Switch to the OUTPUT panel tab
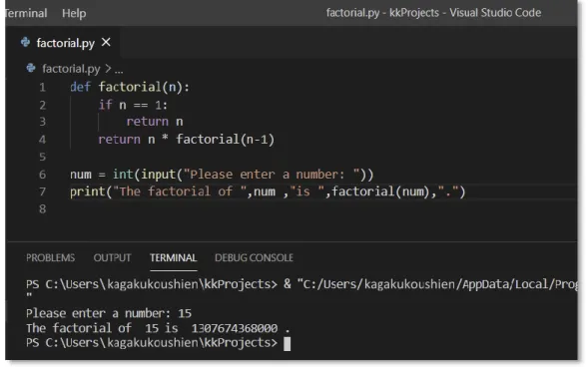 (112, 257)
